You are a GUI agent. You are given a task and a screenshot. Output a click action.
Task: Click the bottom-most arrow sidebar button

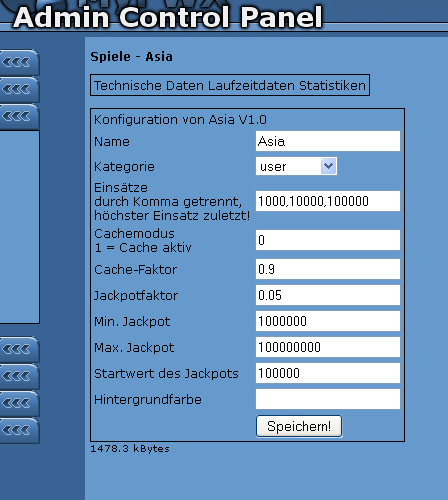pyautogui.click(x=19, y=430)
